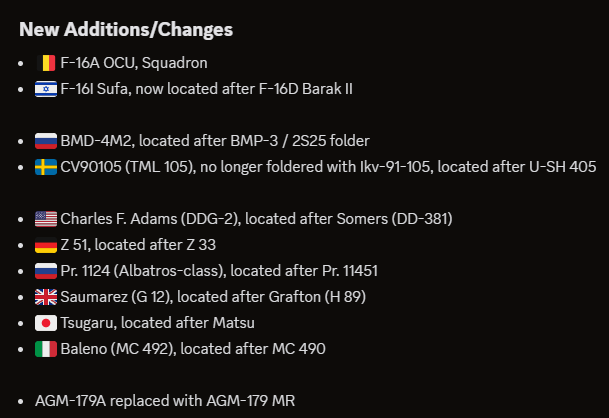Image resolution: width=609 pixels, height=418 pixels.
Task: Click the Italian flag next to Baleno
Action: point(46,349)
